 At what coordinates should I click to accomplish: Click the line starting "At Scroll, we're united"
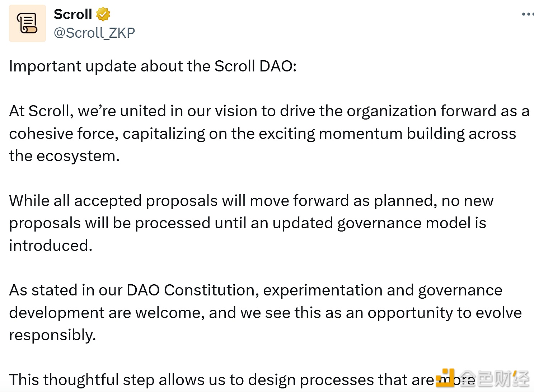269,111
